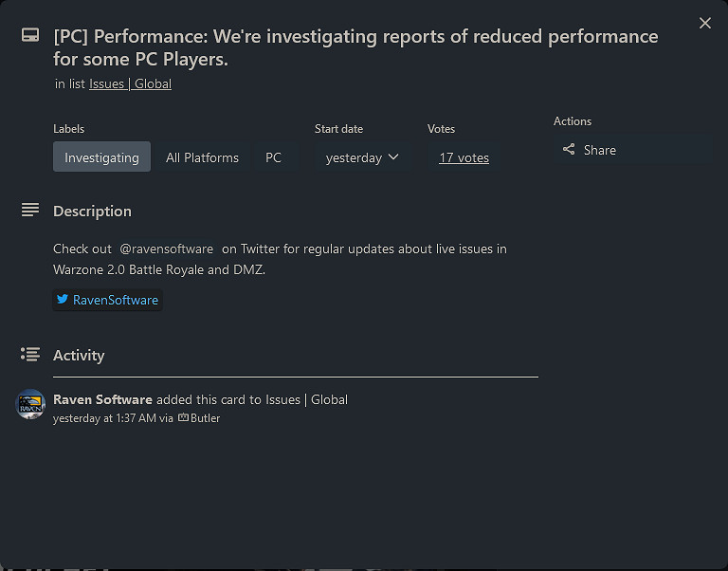Click the Description heading
728x571 pixels.
92,211
